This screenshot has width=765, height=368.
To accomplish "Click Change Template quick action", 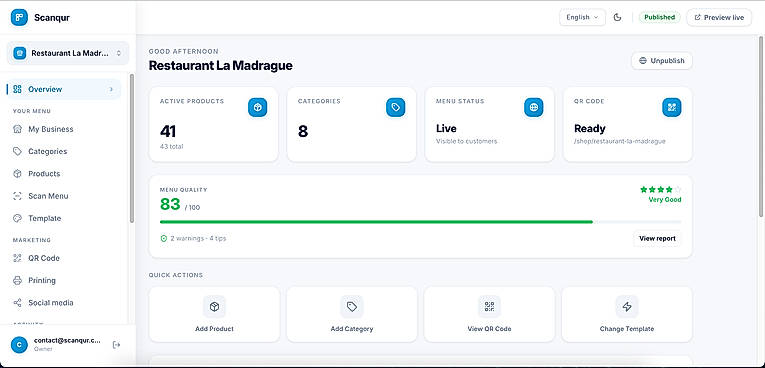I will 627,314.
